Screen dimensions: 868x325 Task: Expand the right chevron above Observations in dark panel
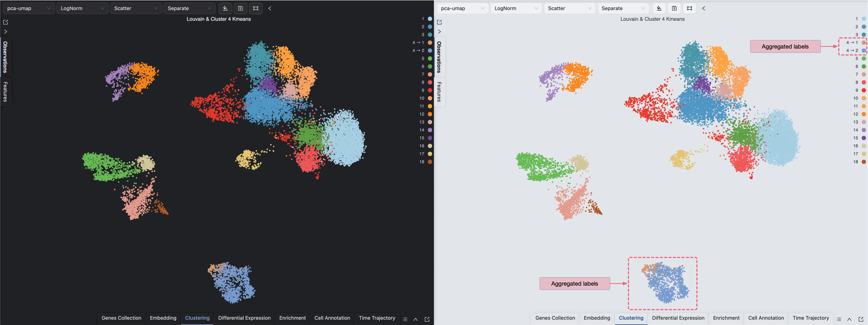(x=5, y=32)
